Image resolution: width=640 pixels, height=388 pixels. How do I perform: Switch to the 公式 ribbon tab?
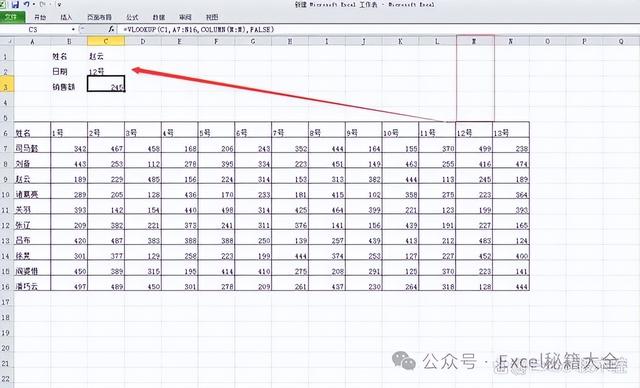pos(132,17)
